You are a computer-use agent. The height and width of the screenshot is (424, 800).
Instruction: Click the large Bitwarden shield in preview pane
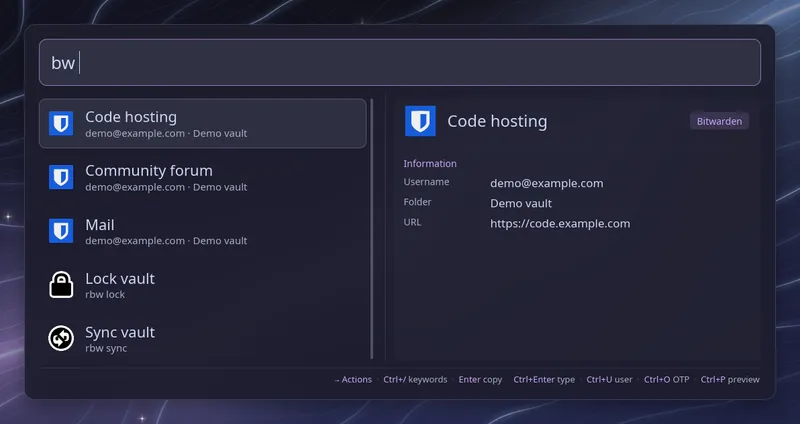click(420, 121)
